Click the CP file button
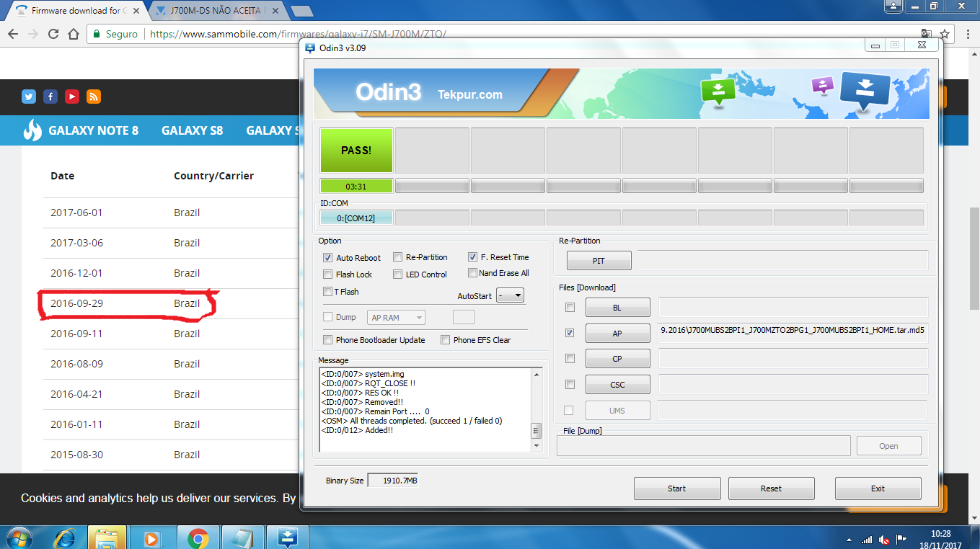Screen dimensions: 980x549 (617, 359)
